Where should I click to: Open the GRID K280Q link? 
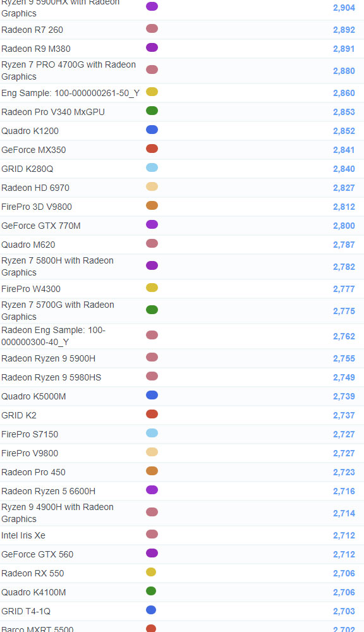click(27, 169)
